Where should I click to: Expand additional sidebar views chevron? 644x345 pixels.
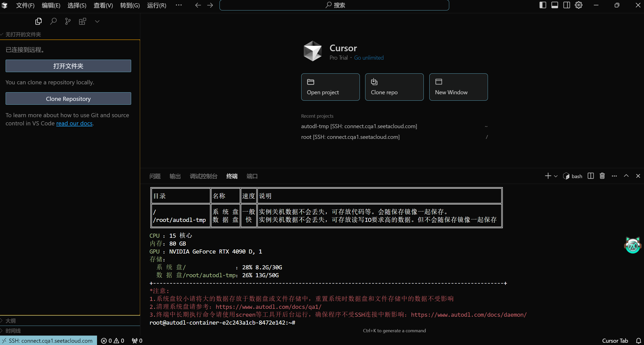pos(97,21)
